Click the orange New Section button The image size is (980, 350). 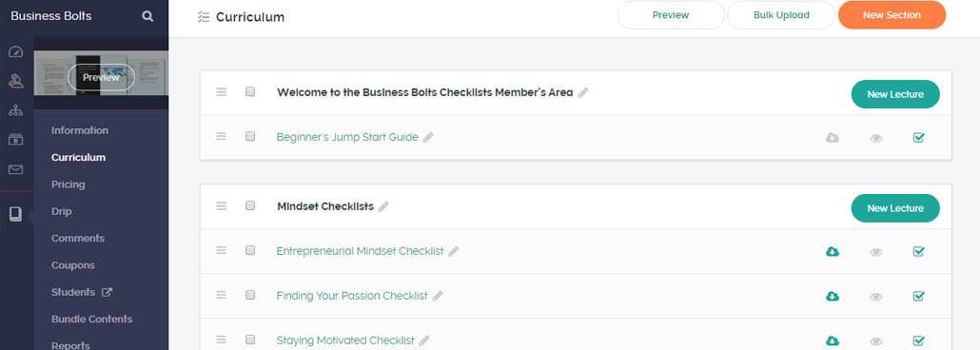[x=892, y=15]
